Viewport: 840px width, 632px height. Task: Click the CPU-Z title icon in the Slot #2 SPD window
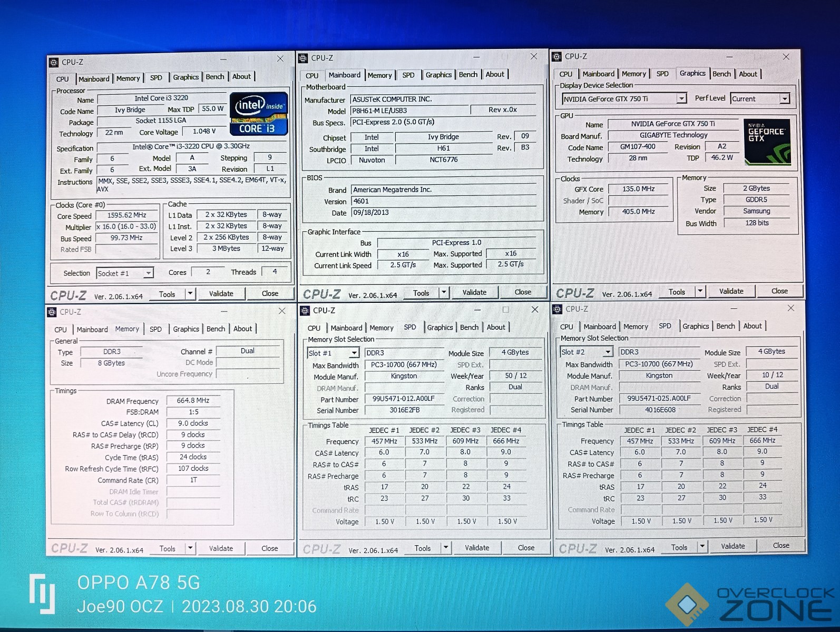557,309
